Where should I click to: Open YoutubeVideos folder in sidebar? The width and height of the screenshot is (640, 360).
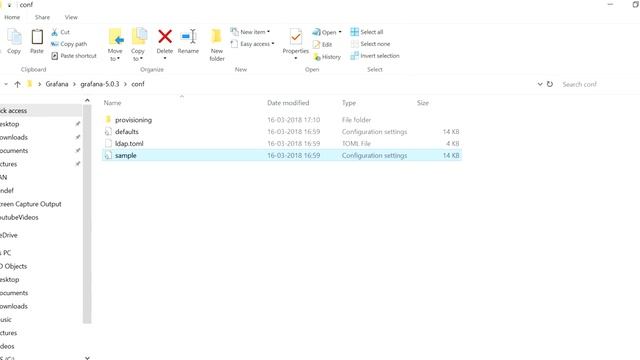(x=19, y=217)
